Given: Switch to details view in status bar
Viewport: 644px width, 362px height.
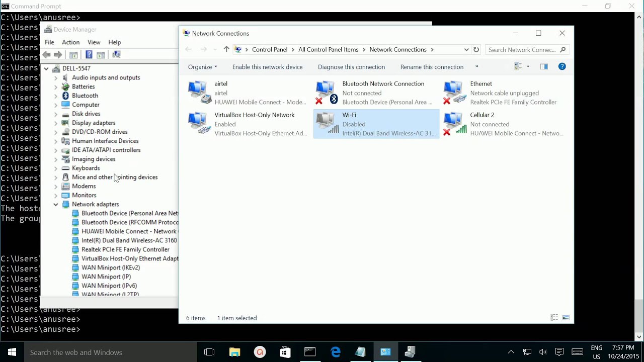Looking at the screenshot, I should point(554,317).
